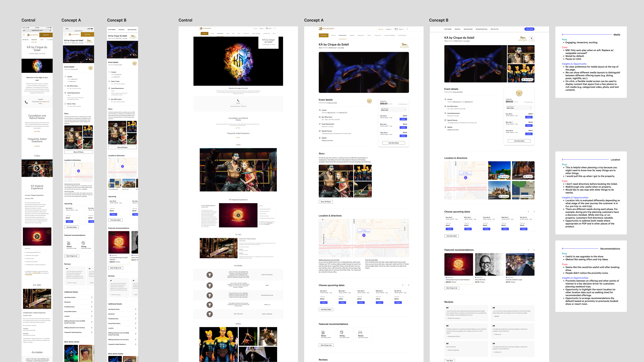Open Nightlife in desktop Concept A nav
This screenshot has width=644, height=362.
click(352, 35)
